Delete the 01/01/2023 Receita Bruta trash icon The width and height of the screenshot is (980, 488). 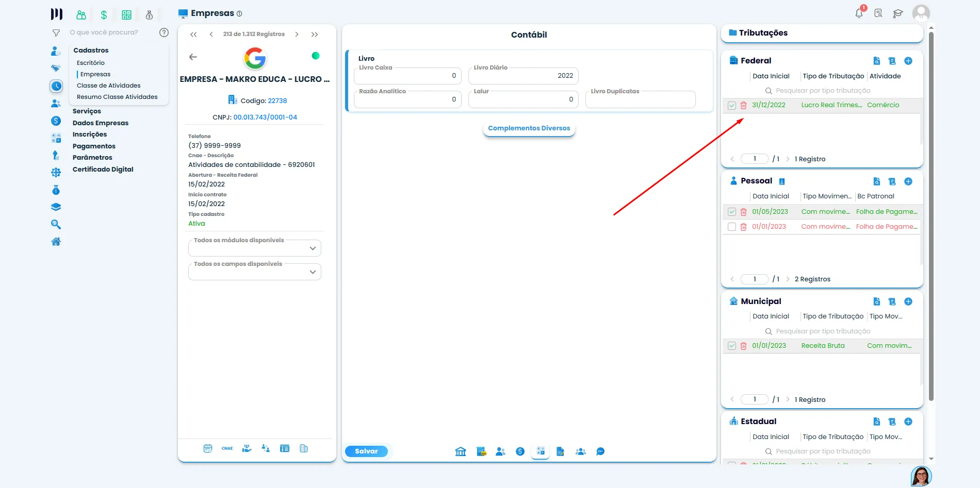click(743, 346)
